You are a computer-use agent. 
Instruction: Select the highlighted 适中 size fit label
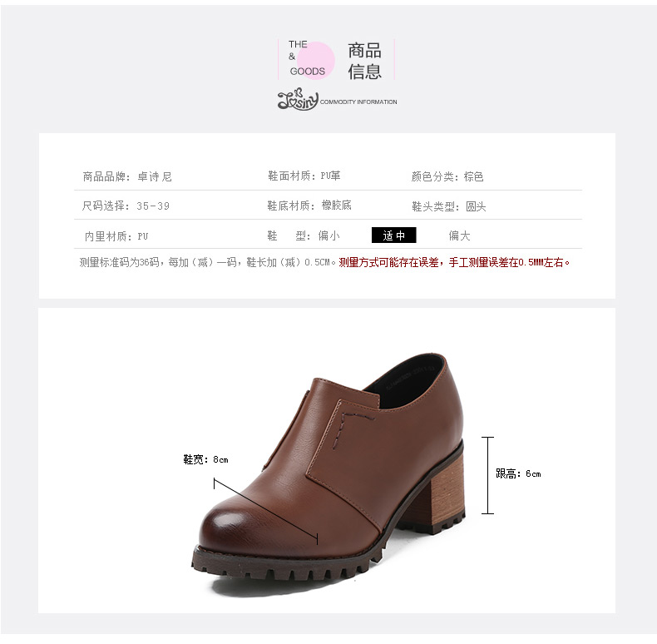point(394,235)
